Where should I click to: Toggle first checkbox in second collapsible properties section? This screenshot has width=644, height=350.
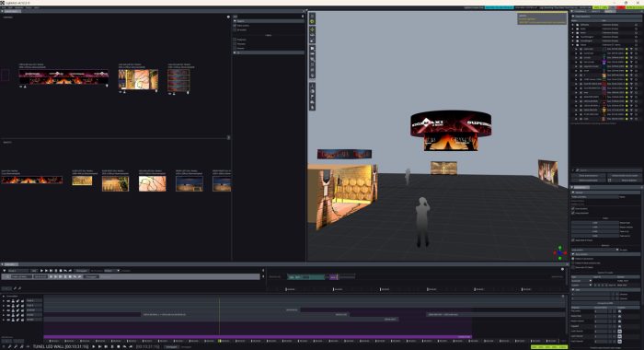coord(573,258)
